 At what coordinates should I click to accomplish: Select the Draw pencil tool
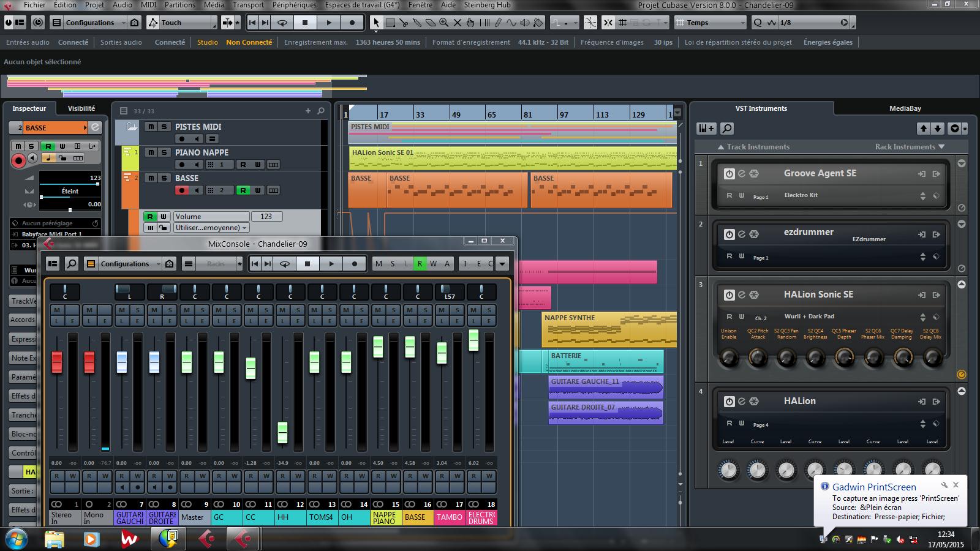pyautogui.click(x=498, y=23)
